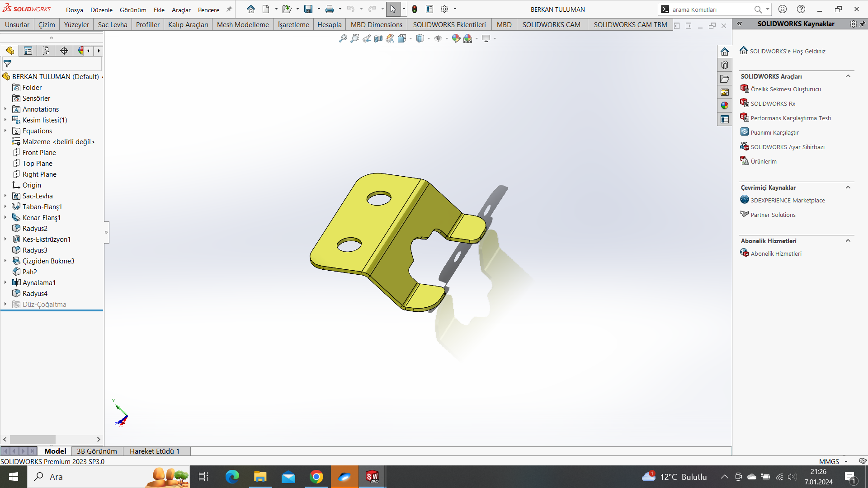
Task: Click the Rebuild traffic light icon
Action: pyautogui.click(x=414, y=9)
